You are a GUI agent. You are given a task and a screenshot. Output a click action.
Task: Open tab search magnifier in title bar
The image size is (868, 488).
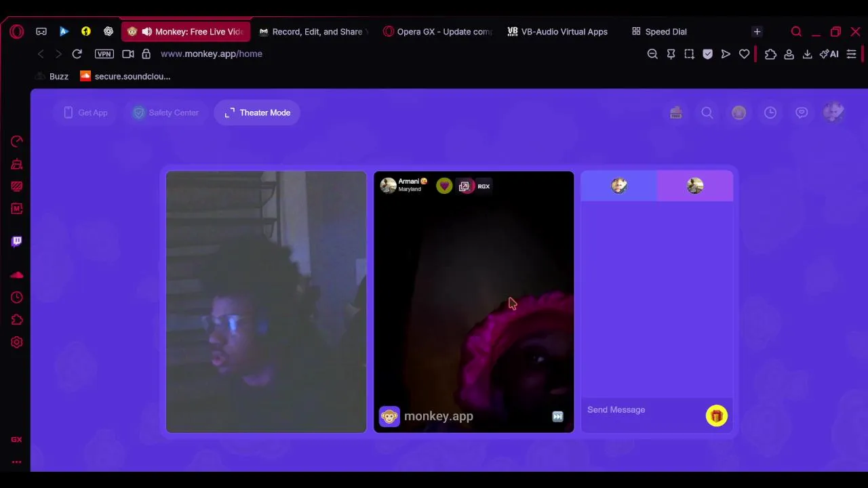[796, 31]
